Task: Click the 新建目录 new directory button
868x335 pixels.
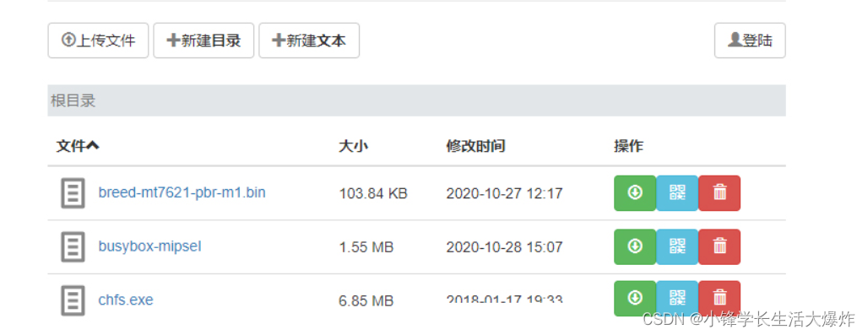Action: click(203, 41)
